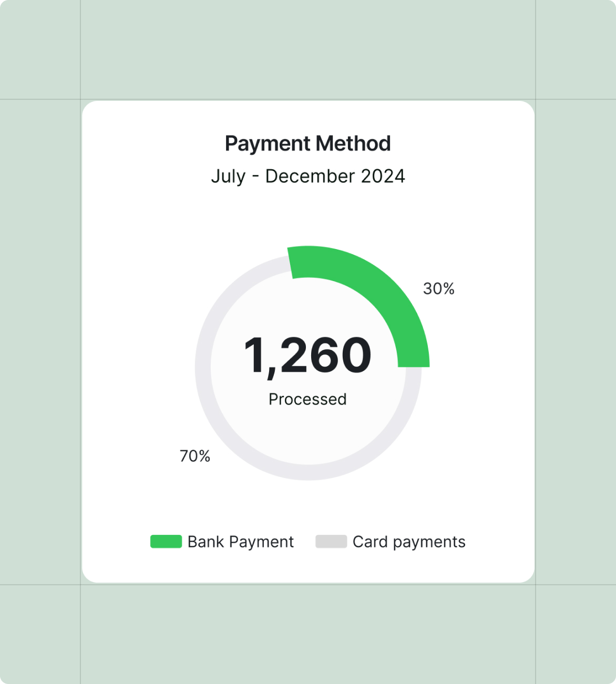Click the digits 260 in the total

tap(326, 355)
